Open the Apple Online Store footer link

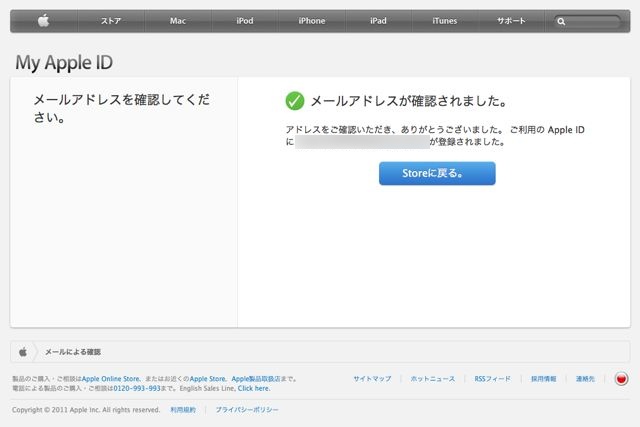point(111,379)
